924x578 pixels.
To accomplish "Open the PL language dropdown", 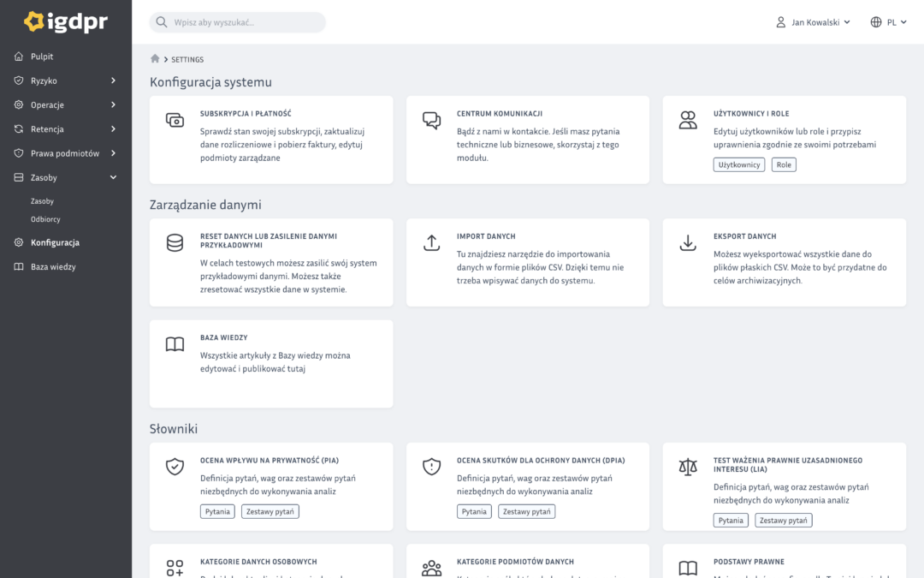I will (888, 21).
